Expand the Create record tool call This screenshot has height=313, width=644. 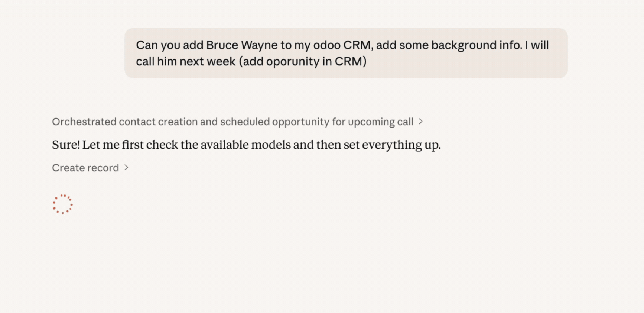pos(85,168)
